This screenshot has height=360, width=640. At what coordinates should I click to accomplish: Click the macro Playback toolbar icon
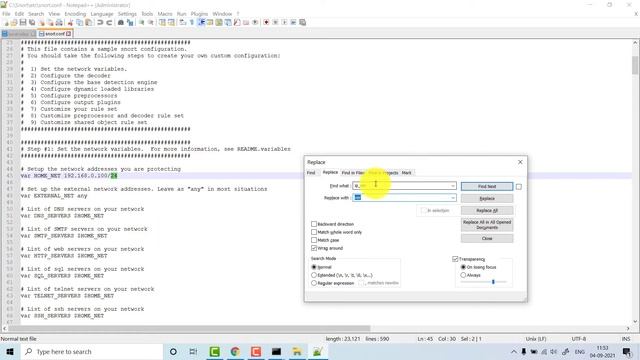(284, 22)
